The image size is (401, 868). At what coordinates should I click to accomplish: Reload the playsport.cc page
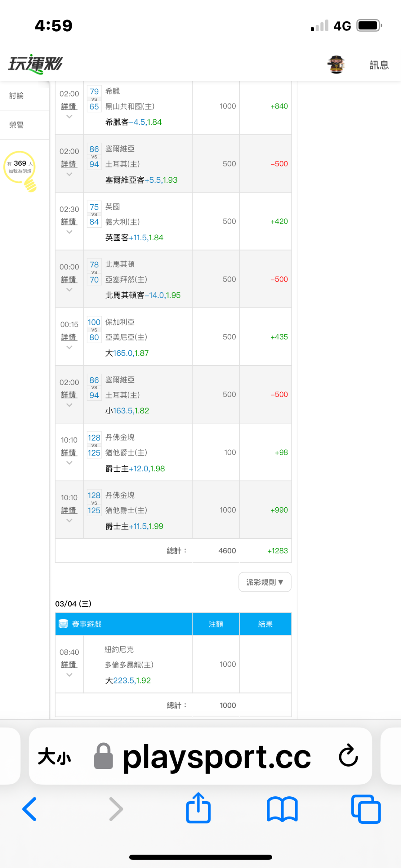348,755
